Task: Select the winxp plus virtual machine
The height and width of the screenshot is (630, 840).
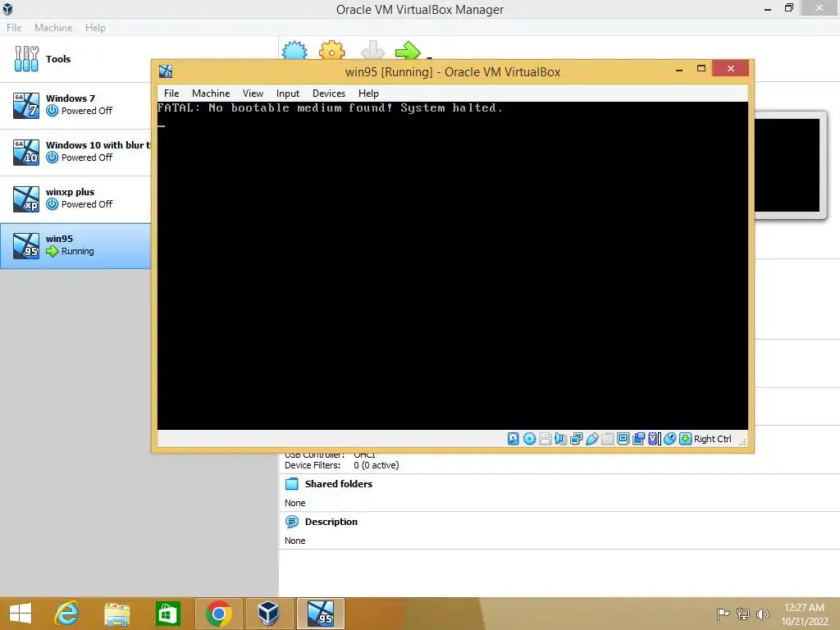Action: click(75, 199)
